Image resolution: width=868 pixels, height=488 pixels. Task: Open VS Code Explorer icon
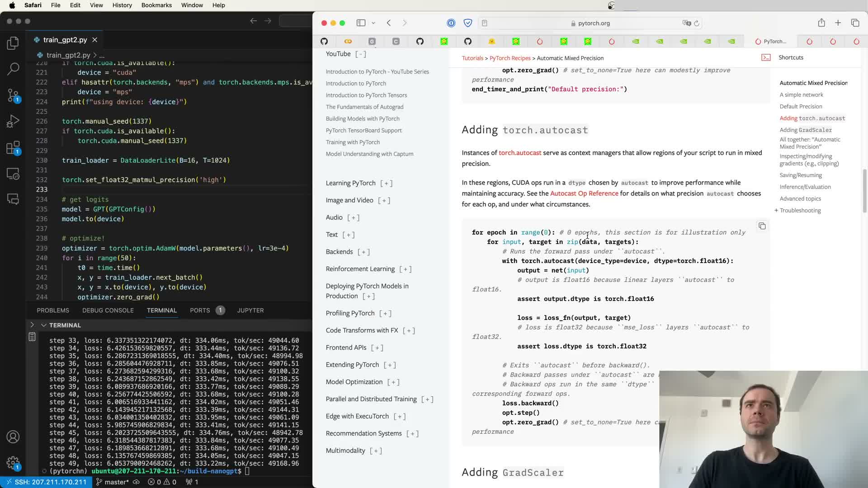coord(13,43)
